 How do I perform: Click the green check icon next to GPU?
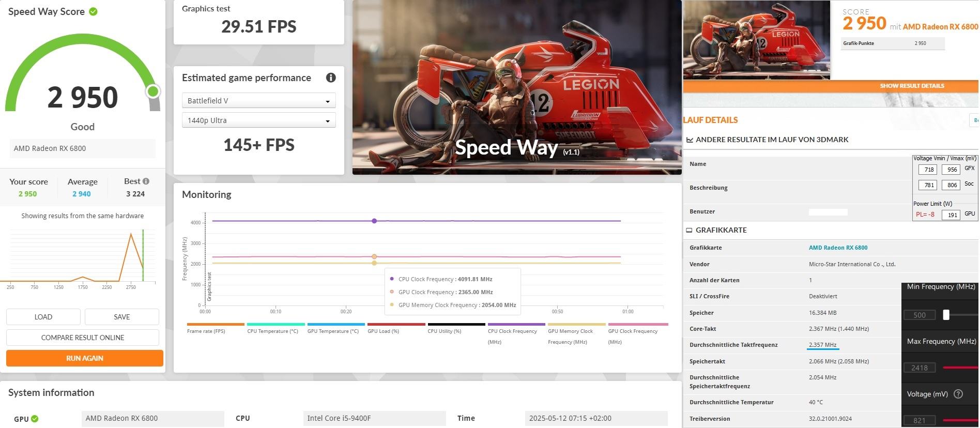[35, 419]
